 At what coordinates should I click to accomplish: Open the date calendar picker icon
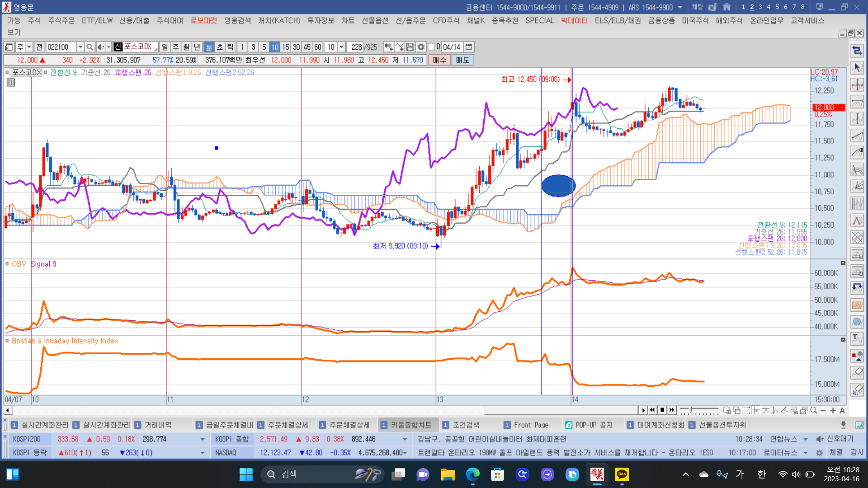[469, 47]
